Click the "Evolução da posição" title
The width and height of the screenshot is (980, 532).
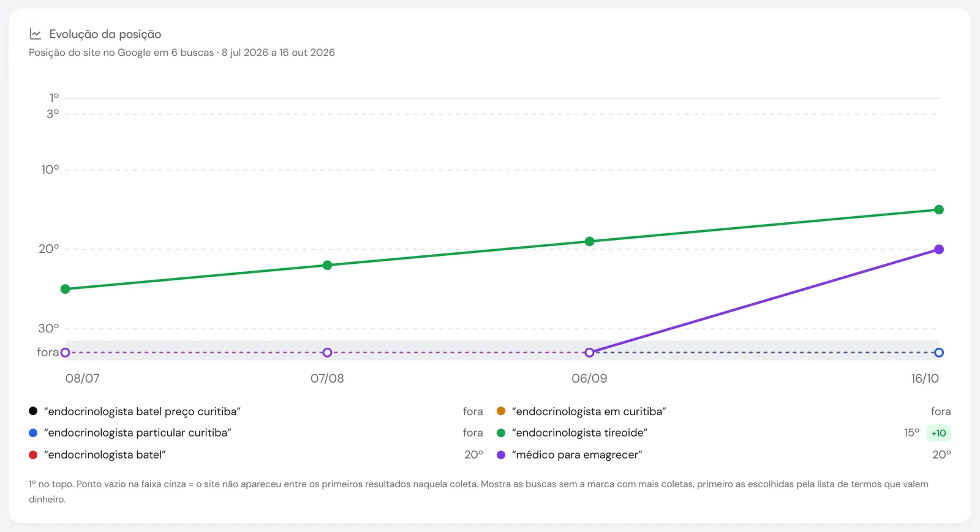click(x=105, y=34)
